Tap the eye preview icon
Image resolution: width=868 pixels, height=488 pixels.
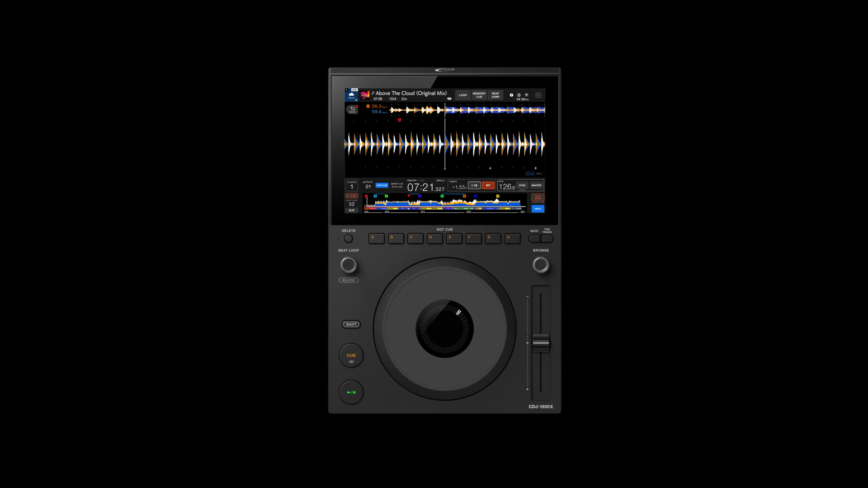tap(449, 99)
